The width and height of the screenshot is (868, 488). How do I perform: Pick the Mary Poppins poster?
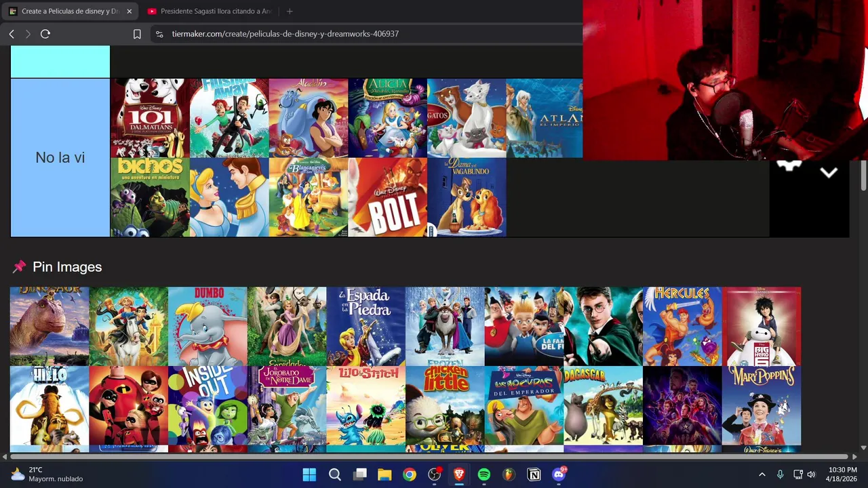[x=762, y=405]
